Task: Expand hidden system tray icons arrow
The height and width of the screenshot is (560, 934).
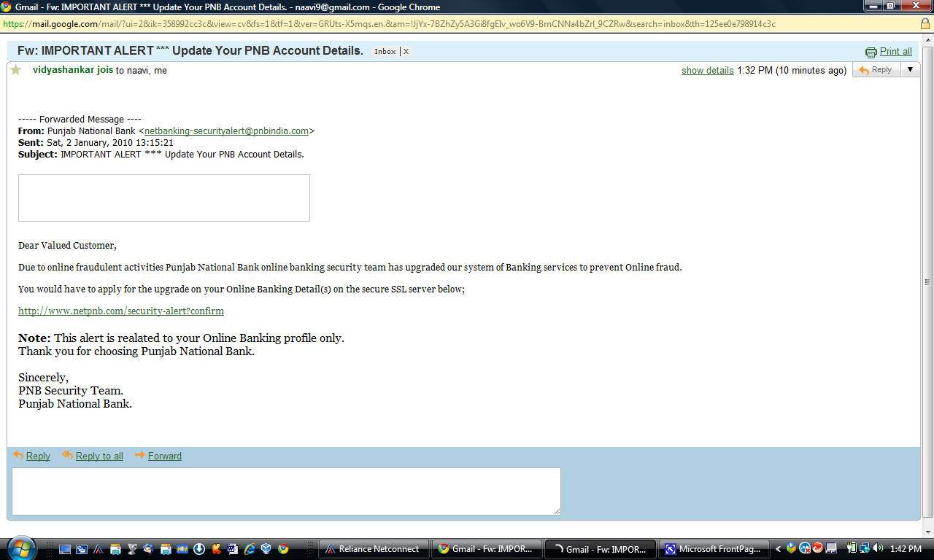Action: [x=778, y=549]
